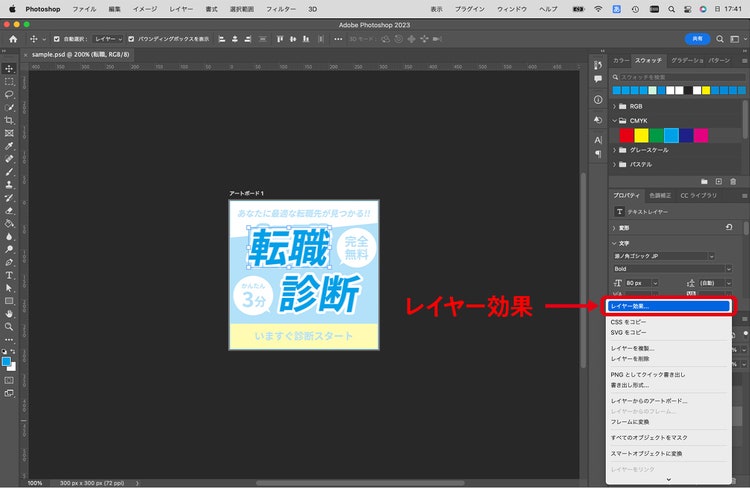Select the yellow CMYK swatch
The height and width of the screenshot is (488, 750).
coord(641,136)
